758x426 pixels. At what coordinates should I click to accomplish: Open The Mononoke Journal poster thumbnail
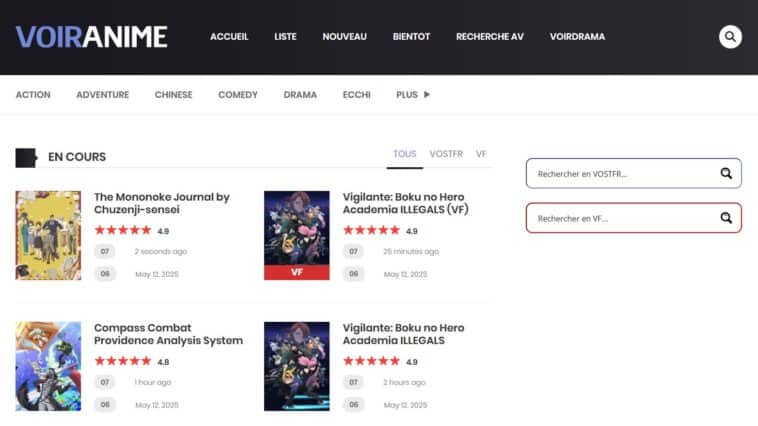[x=48, y=235]
